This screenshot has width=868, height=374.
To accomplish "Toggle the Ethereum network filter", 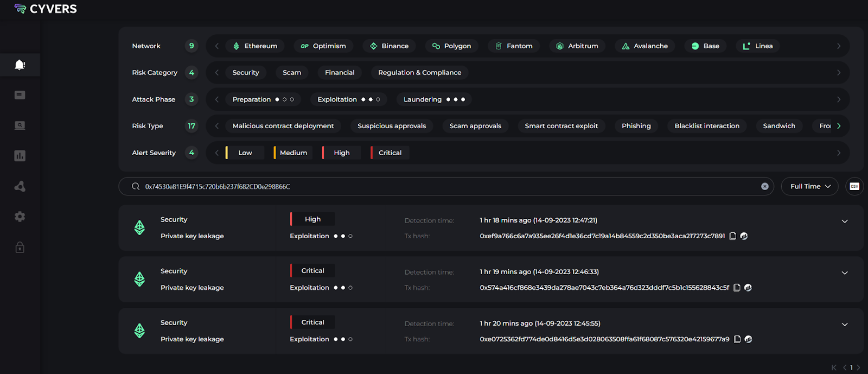I will point(255,46).
